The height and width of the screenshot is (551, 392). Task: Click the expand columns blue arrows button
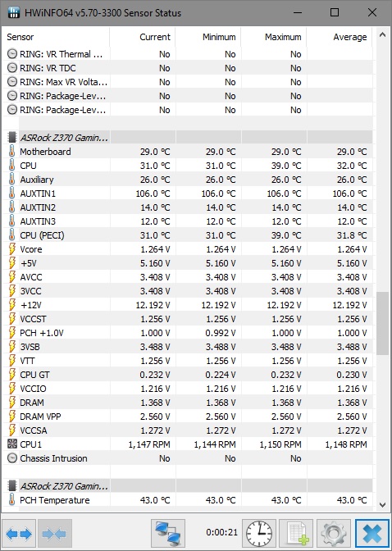19,534
